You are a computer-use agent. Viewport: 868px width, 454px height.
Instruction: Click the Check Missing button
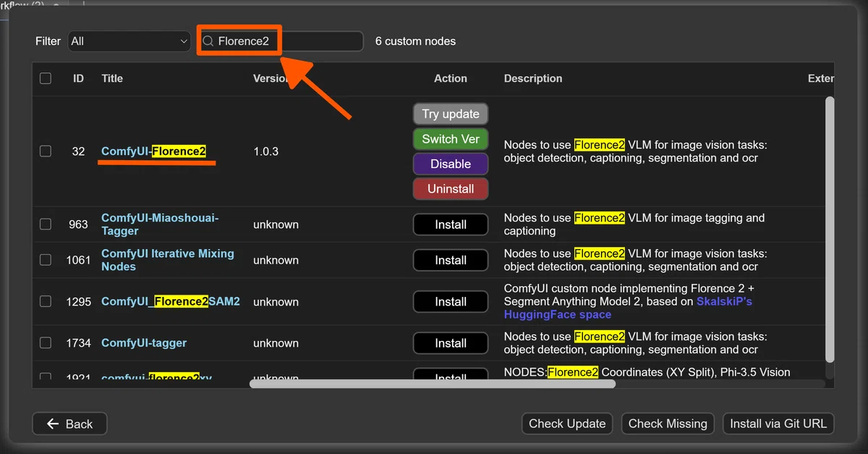(668, 424)
